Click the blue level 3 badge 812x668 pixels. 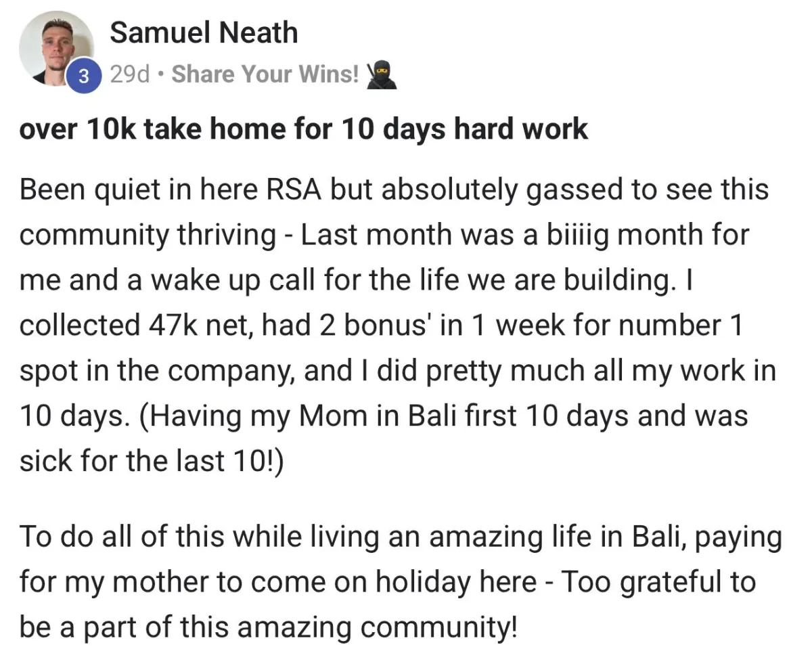(83, 76)
